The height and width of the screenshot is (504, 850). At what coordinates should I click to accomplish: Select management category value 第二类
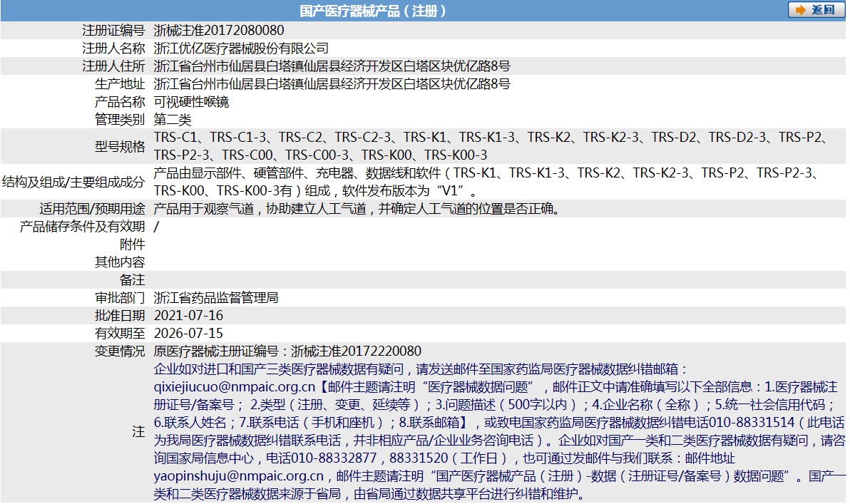pyautogui.click(x=173, y=120)
